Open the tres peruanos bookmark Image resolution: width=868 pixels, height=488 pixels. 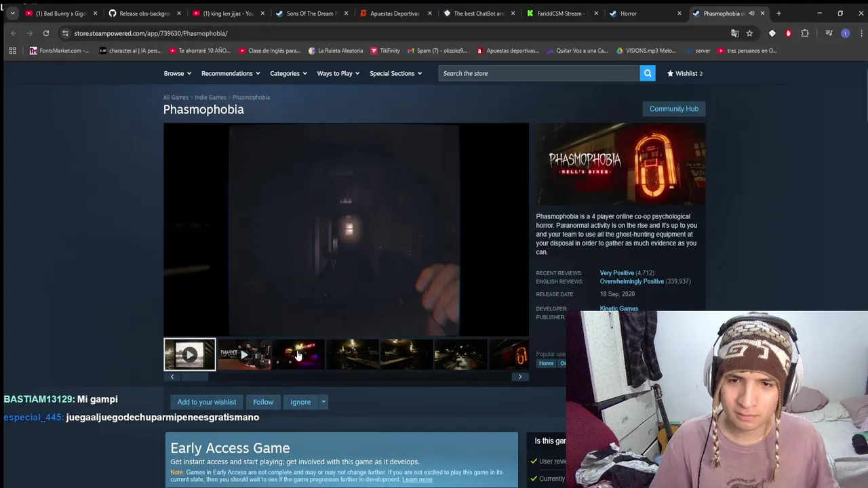tap(747, 51)
